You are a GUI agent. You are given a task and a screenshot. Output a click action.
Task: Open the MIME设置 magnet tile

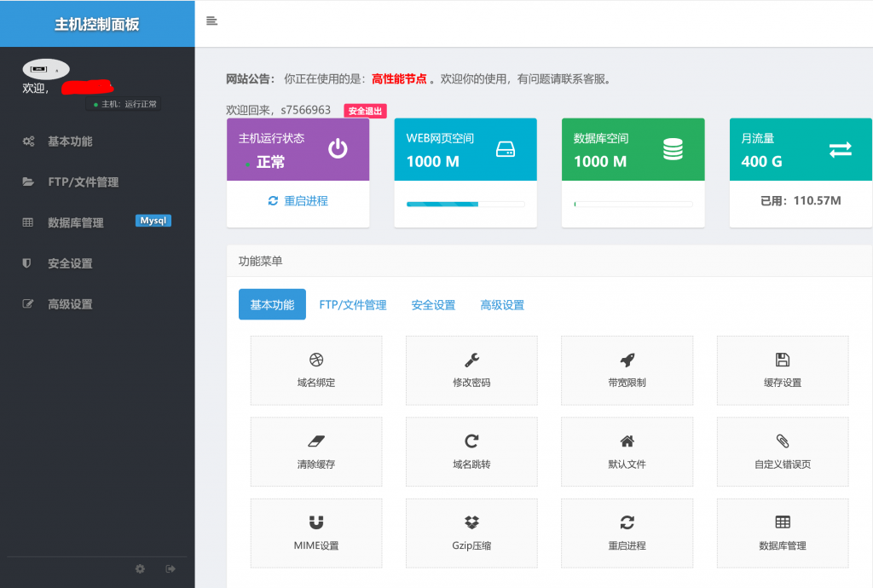315,533
